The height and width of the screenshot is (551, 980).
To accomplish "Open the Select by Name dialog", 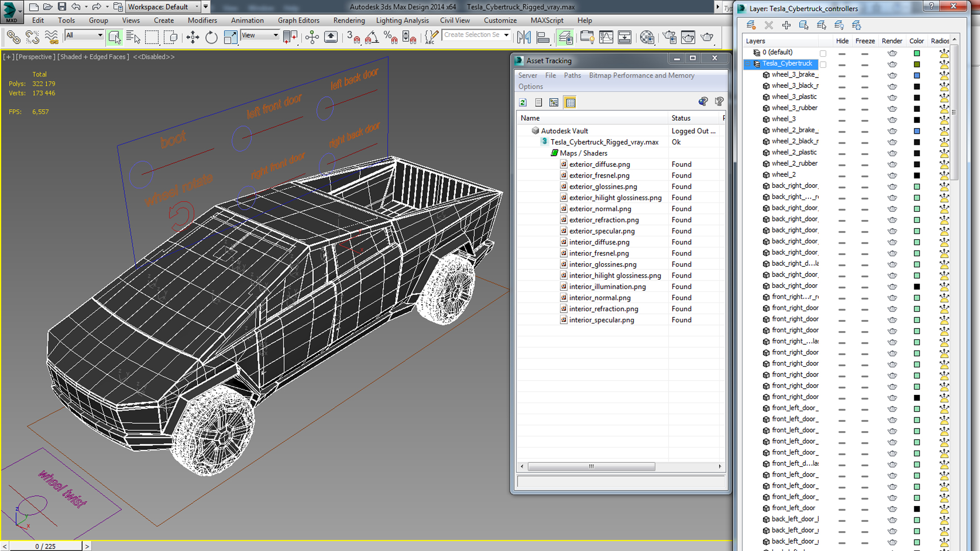I will (x=133, y=37).
